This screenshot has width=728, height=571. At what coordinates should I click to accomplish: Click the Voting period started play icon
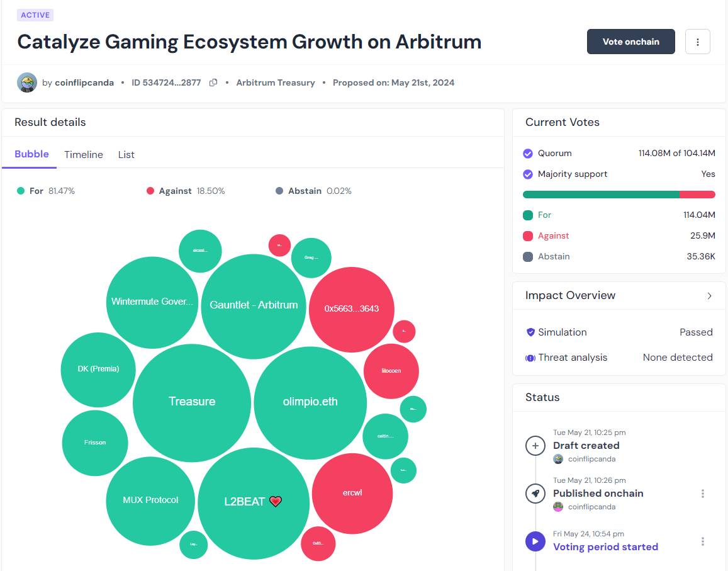tap(535, 542)
